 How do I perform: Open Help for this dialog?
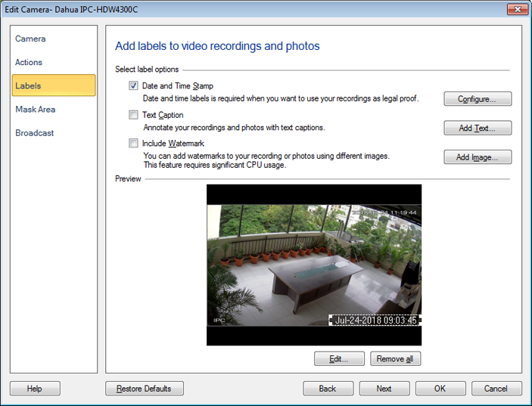coord(35,389)
